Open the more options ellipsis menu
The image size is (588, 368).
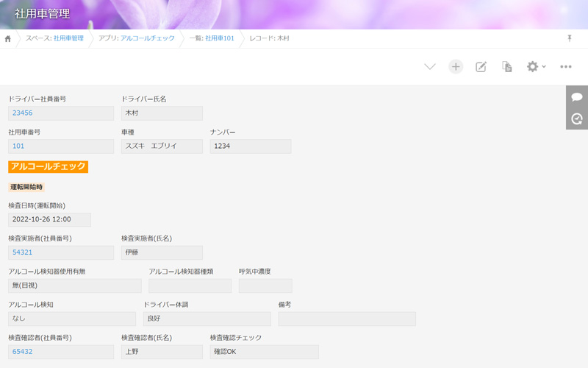[x=565, y=67]
